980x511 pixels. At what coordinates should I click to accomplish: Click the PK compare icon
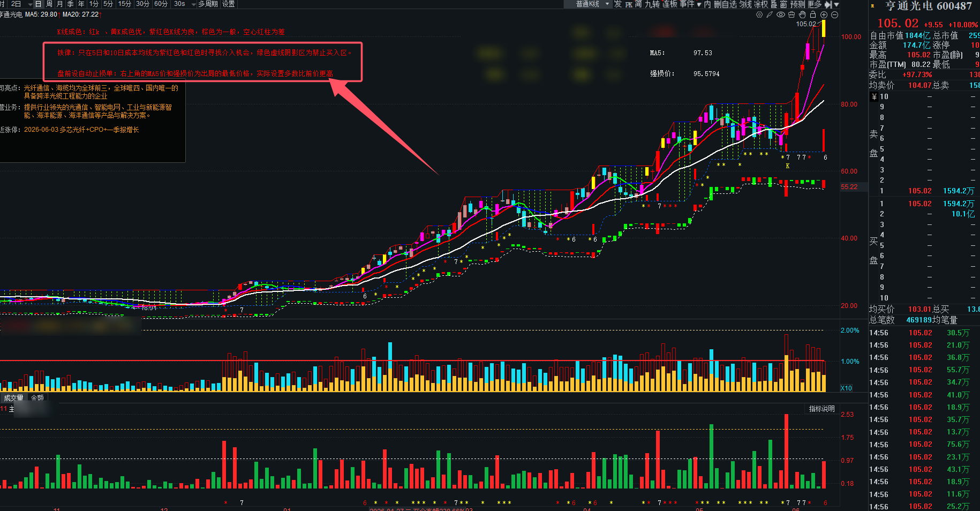pyautogui.click(x=629, y=4)
